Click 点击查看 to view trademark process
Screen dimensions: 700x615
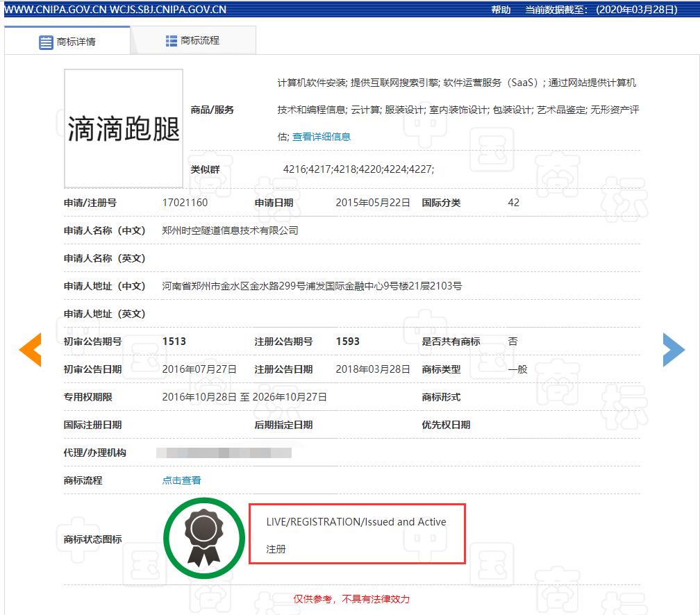[x=181, y=480]
